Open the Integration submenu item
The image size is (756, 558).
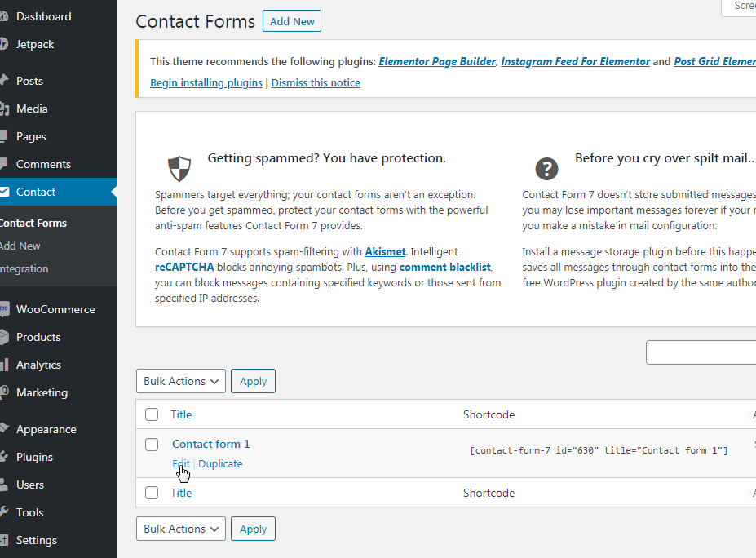[x=24, y=268]
